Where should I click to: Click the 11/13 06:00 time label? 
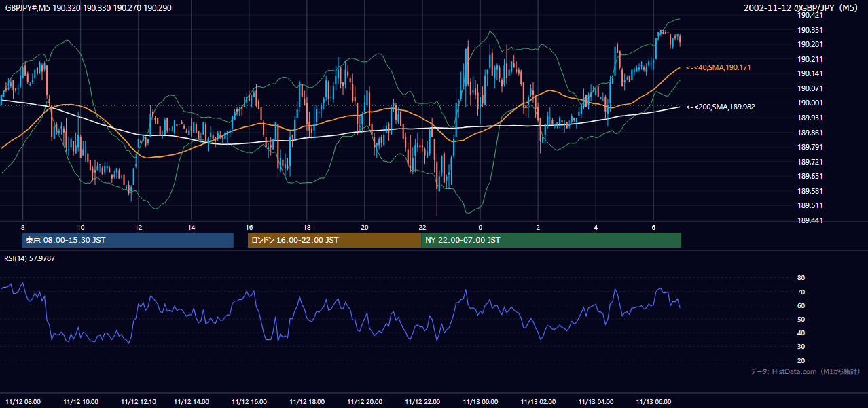click(653, 401)
